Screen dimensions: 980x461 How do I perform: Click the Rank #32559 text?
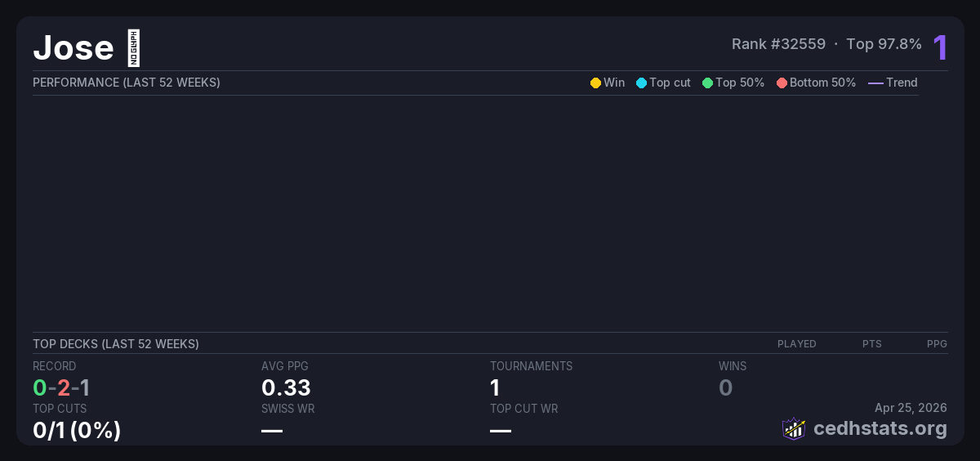pyautogui.click(x=778, y=44)
